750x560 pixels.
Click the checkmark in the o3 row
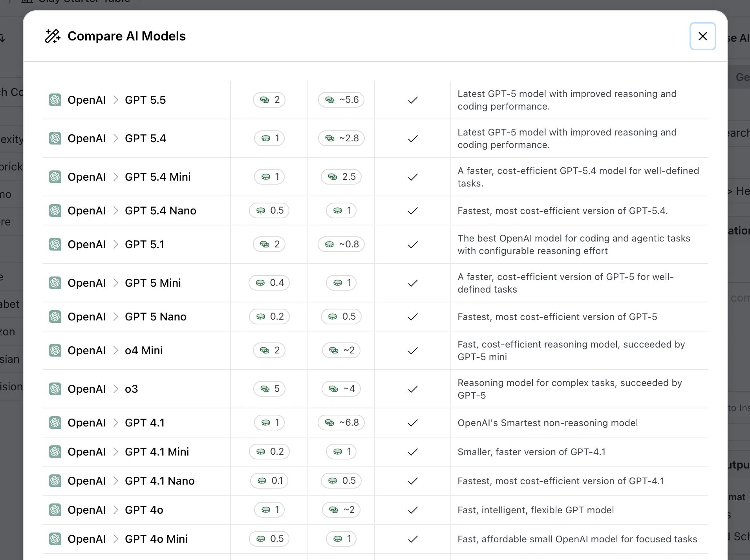(x=413, y=389)
